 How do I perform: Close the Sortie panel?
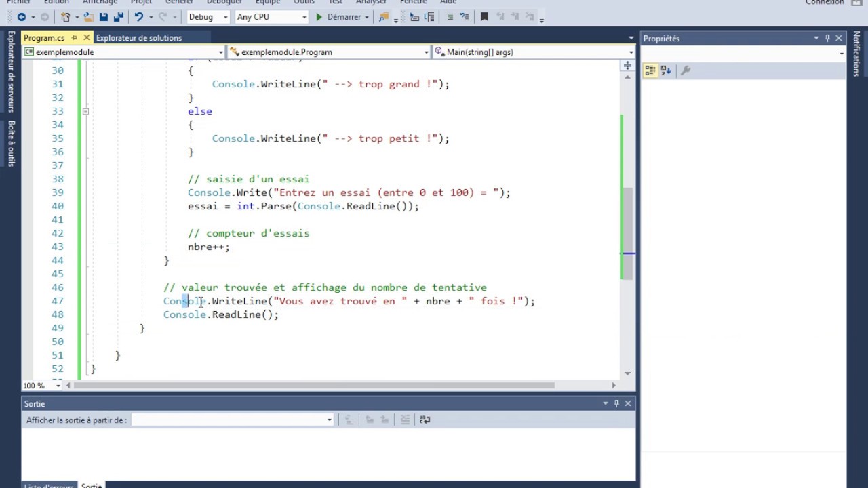[x=628, y=403]
